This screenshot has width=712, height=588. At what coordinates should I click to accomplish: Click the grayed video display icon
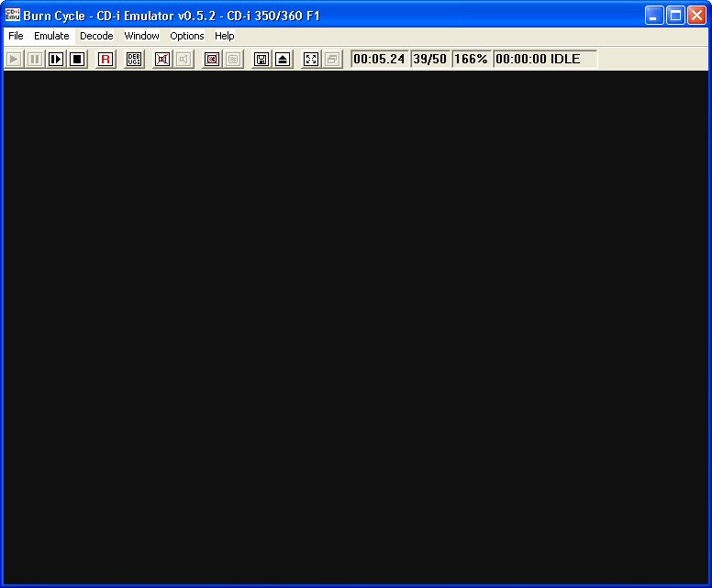click(x=233, y=59)
